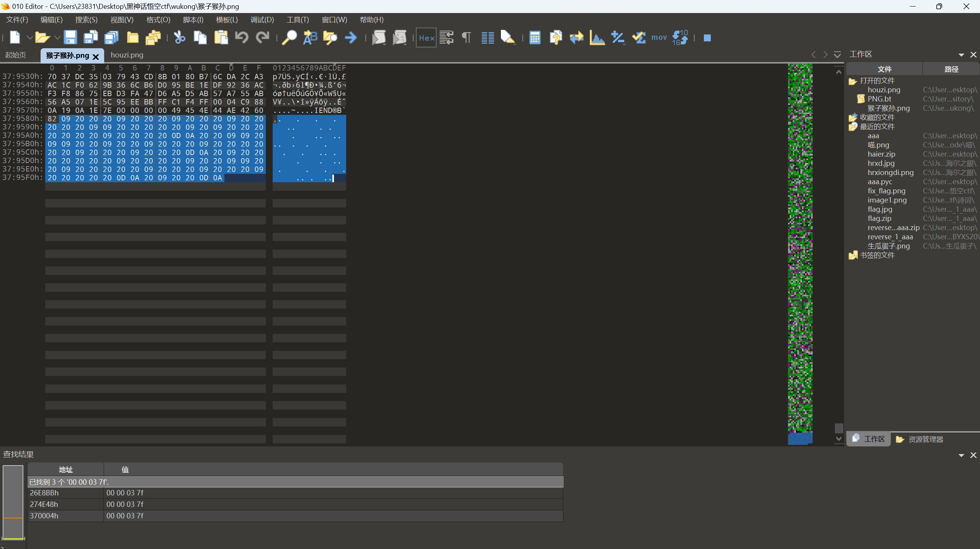This screenshot has height=549, width=980.
Task: Click the Run Template icon
Action: tap(399, 38)
